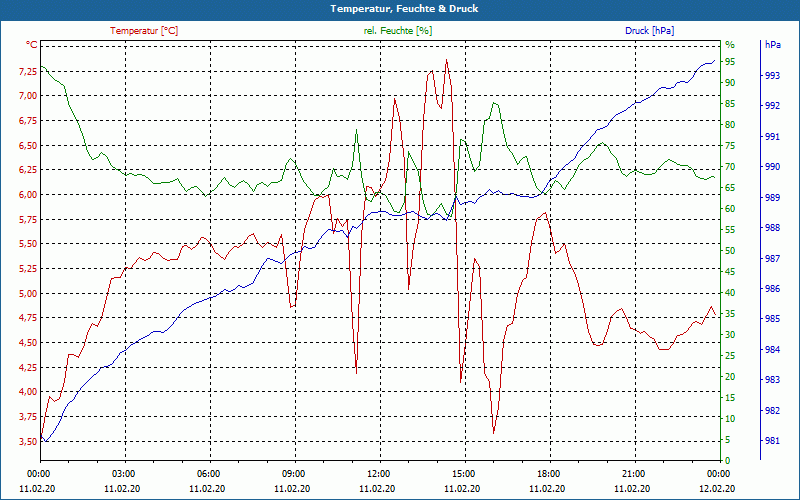The image size is (800, 500).
Task: Click the 983 pressure axis value
Action: pos(772,380)
